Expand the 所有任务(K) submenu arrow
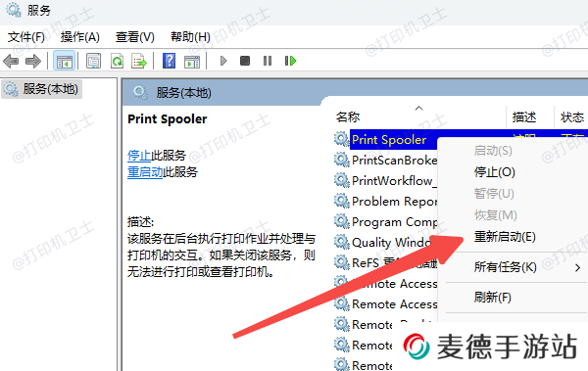The height and width of the screenshot is (371, 588). 577,267
